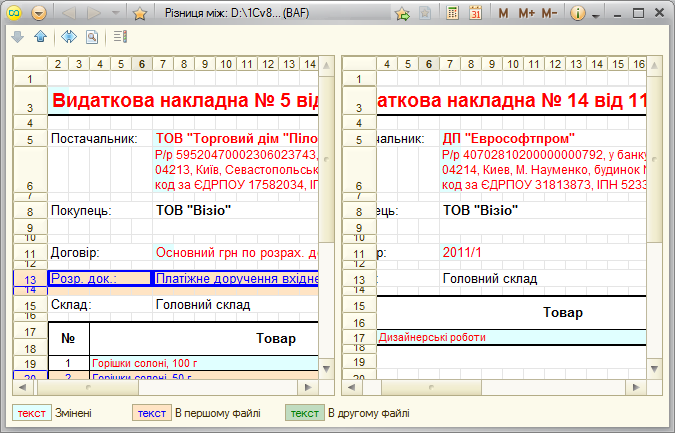
Task: Click the right pane scroll up arrow
Action: click(654, 65)
